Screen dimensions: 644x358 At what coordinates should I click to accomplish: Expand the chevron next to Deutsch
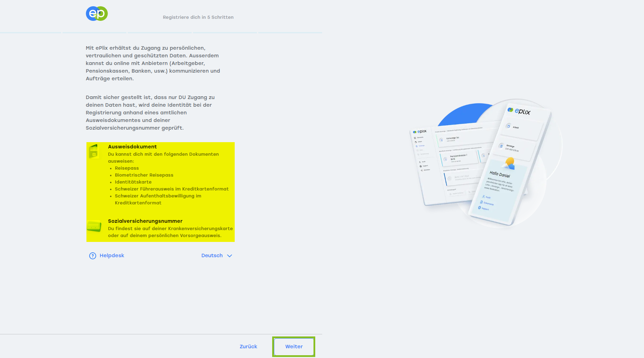coord(229,256)
